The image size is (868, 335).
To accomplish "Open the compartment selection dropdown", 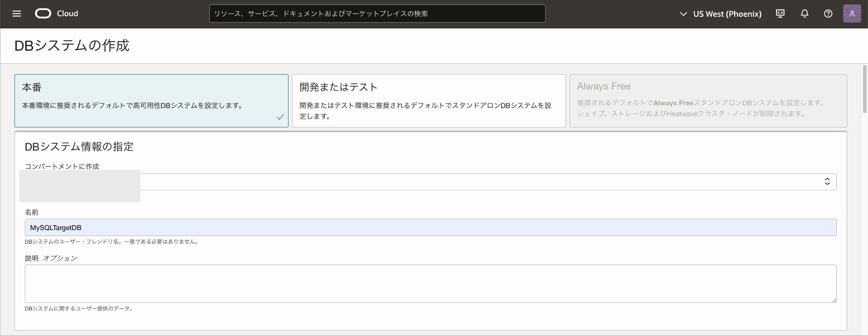I will (431, 182).
